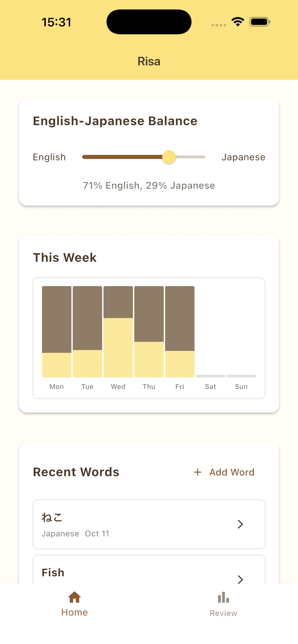This screenshot has width=298, height=644.
Task: Click the English-Japanese balance slider knob
Action: click(x=169, y=157)
